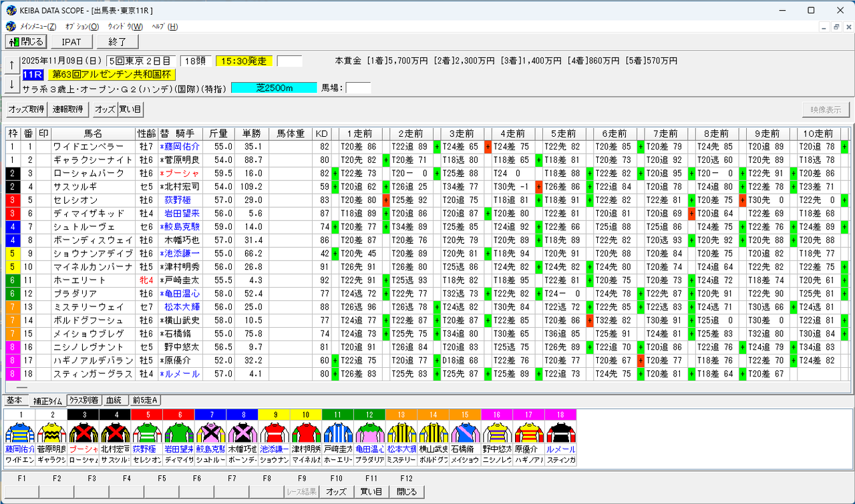Click the IPAT button

click(x=71, y=41)
